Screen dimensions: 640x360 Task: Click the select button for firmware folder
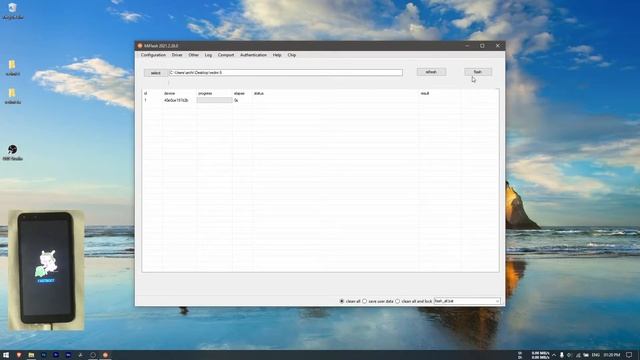tap(156, 73)
